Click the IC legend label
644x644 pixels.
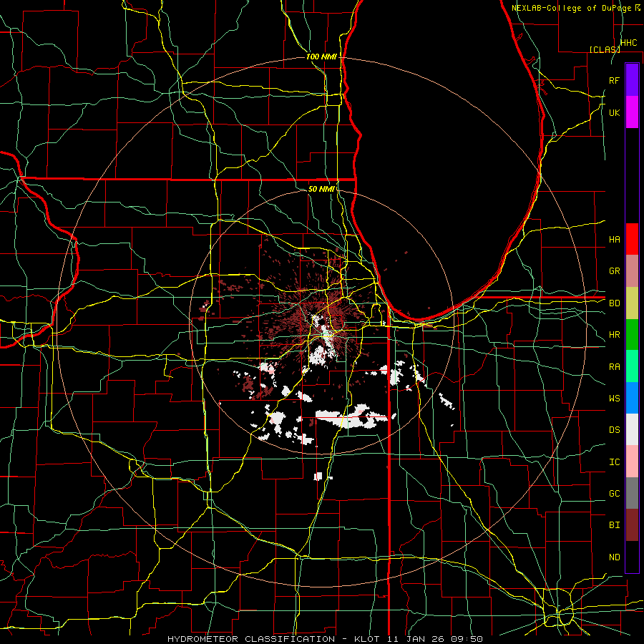pyautogui.click(x=614, y=462)
